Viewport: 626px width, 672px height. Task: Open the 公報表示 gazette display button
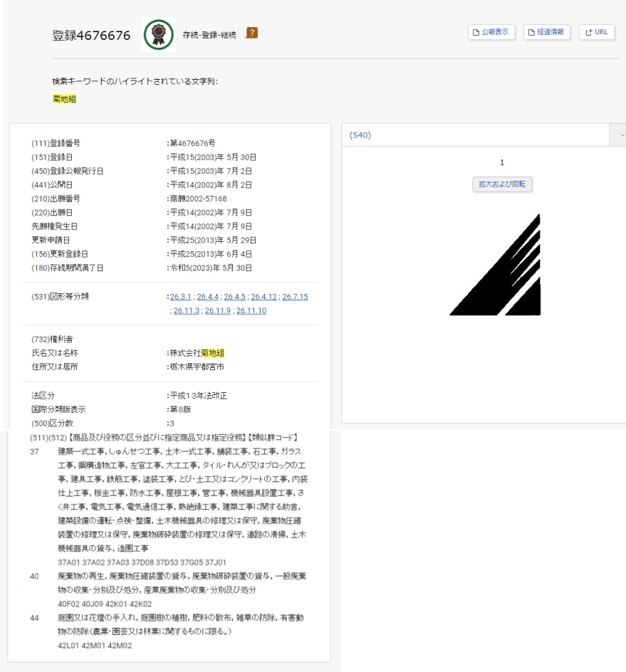click(x=491, y=32)
